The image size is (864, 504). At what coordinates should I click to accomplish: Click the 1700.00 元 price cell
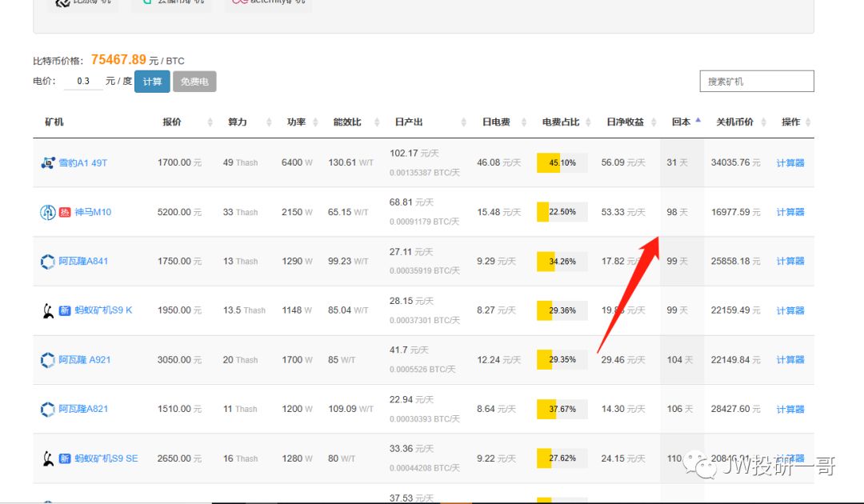[180, 162]
